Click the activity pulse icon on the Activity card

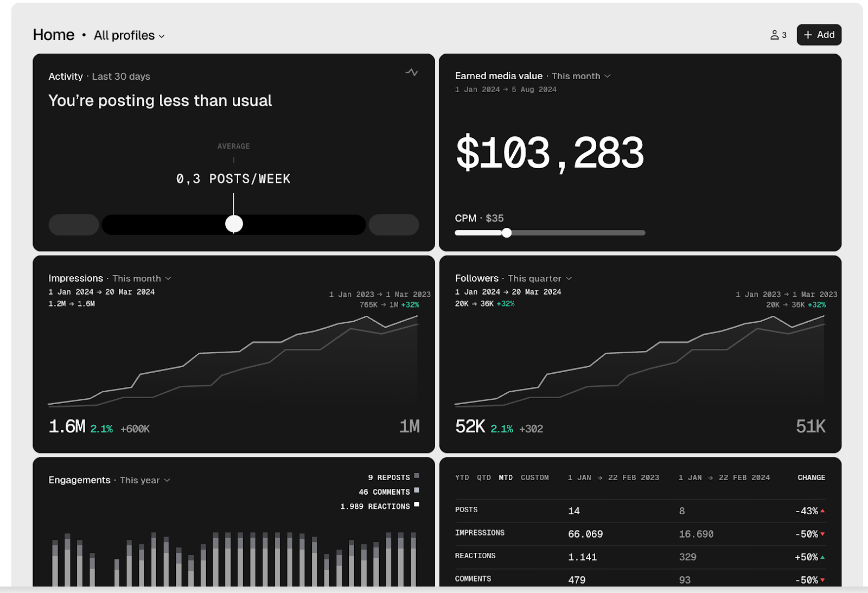coord(412,72)
